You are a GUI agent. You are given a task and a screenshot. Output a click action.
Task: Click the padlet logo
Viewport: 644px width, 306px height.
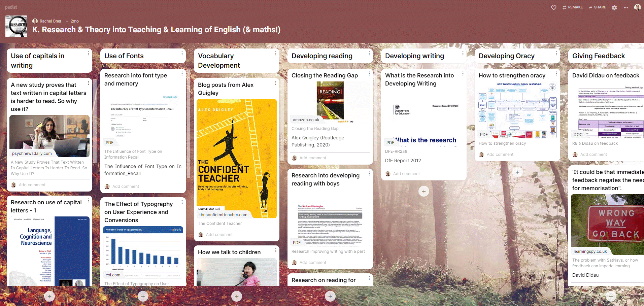tap(11, 7)
